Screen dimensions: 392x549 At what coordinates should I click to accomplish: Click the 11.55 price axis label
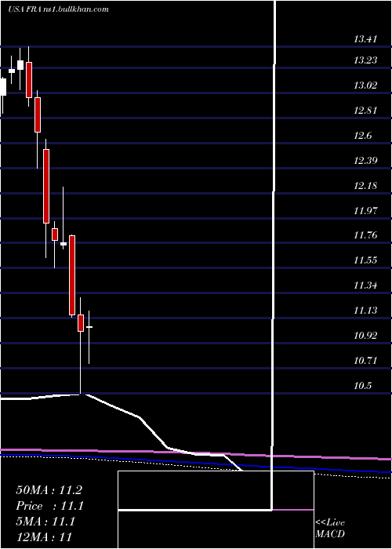click(365, 260)
